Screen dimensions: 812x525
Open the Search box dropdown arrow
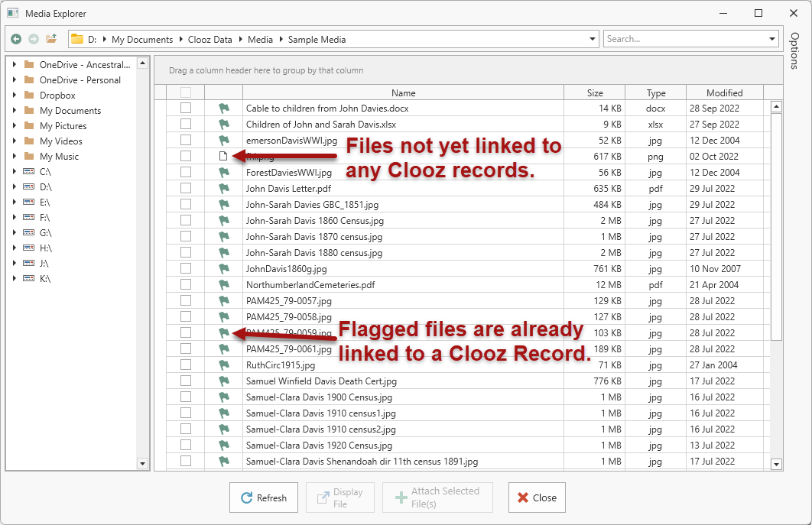click(x=772, y=39)
